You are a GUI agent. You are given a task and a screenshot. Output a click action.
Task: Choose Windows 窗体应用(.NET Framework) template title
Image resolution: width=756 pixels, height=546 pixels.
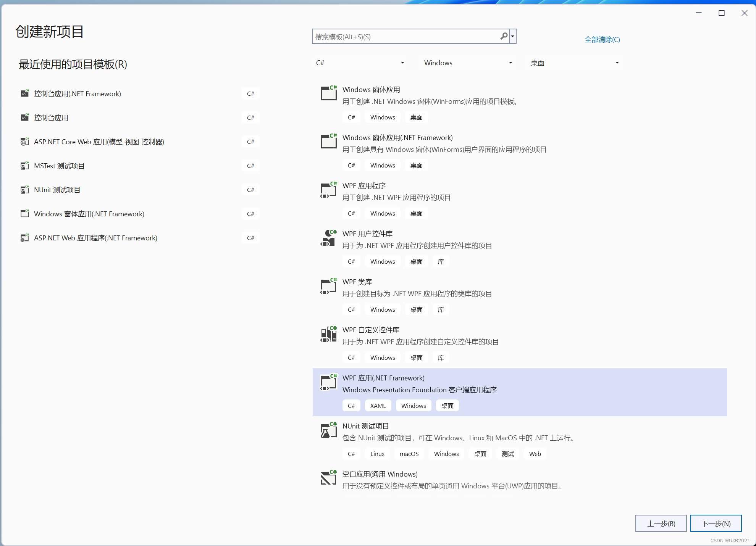pyautogui.click(x=397, y=137)
